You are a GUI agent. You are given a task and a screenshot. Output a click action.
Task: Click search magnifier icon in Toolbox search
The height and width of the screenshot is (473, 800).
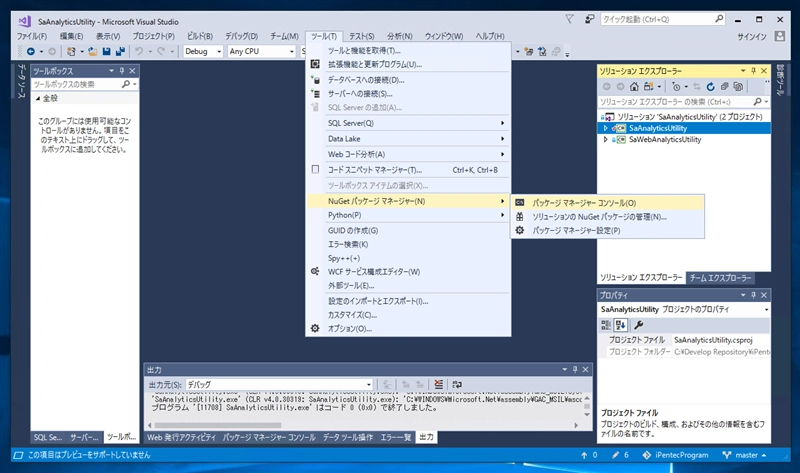point(126,84)
